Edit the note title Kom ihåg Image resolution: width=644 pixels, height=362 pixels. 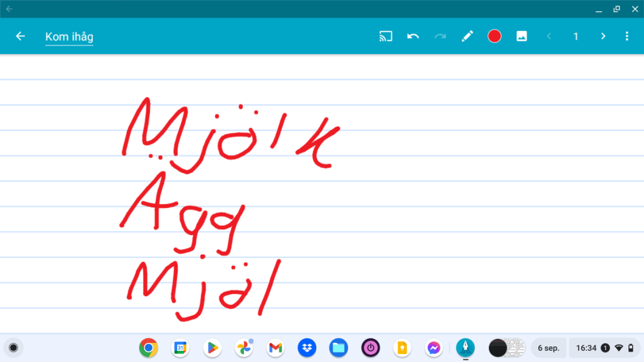tap(69, 37)
